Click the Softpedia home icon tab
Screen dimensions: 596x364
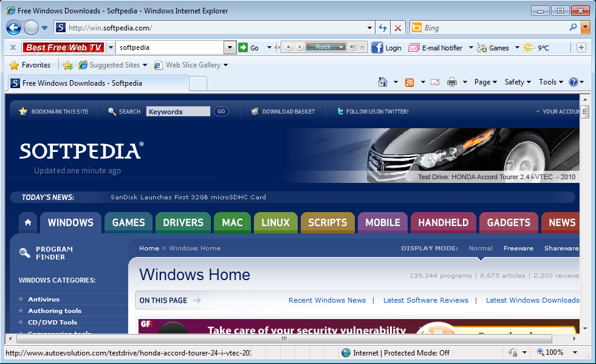tap(28, 222)
